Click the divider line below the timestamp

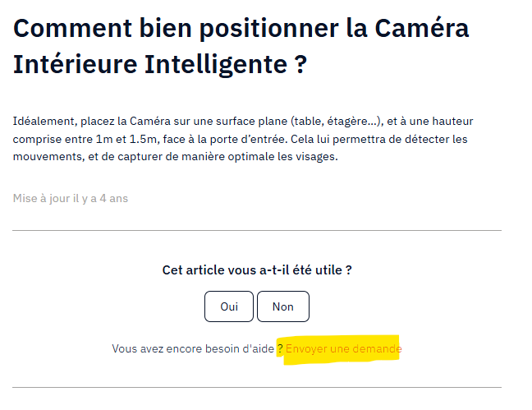click(x=257, y=231)
